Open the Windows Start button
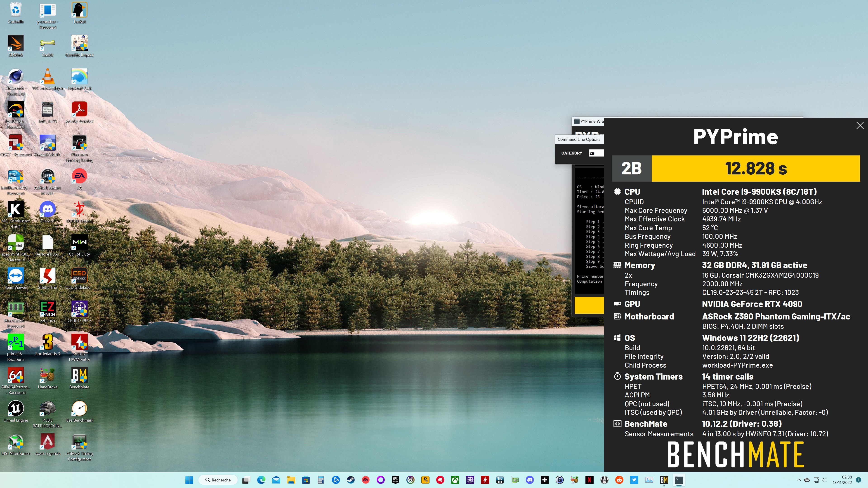 click(189, 480)
